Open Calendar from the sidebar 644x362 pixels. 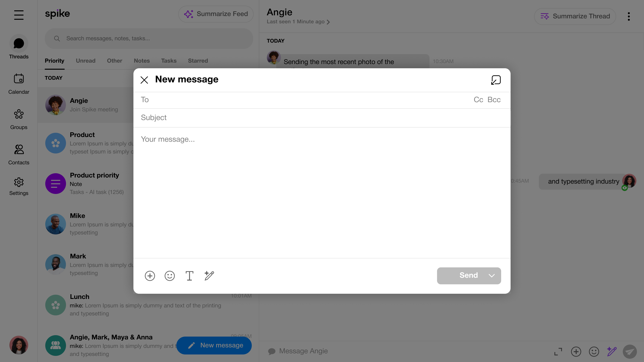click(19, 84)
